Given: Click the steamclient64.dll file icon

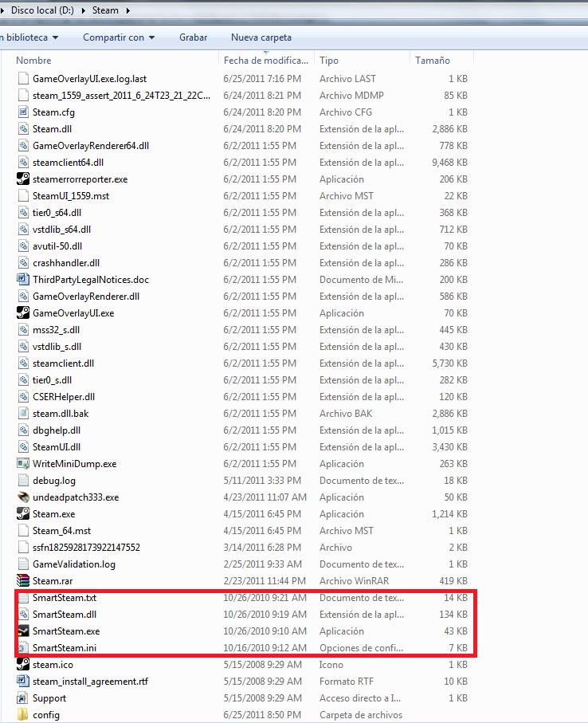Looking at the screenshot, I should [x=23, y=163].
